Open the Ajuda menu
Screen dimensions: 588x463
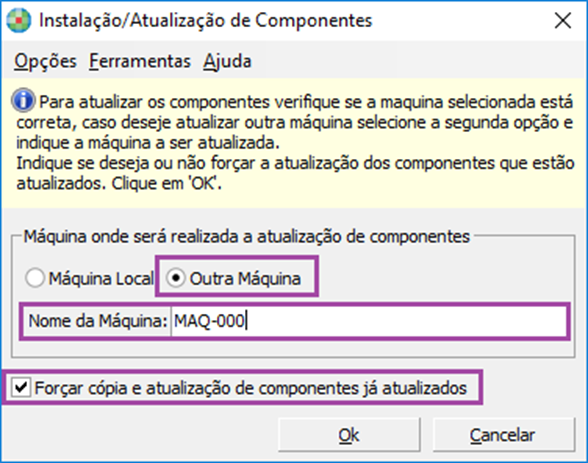click(227, 61)
